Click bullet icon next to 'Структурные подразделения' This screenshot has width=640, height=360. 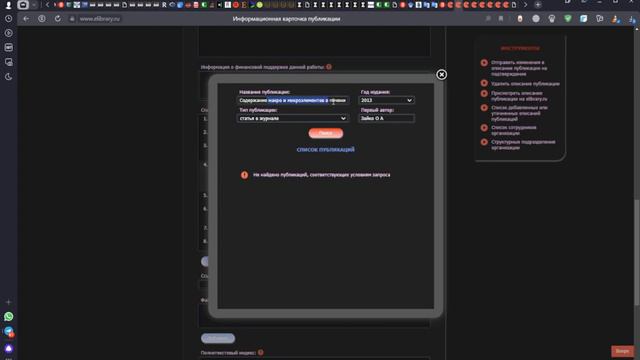click(484, 142)
